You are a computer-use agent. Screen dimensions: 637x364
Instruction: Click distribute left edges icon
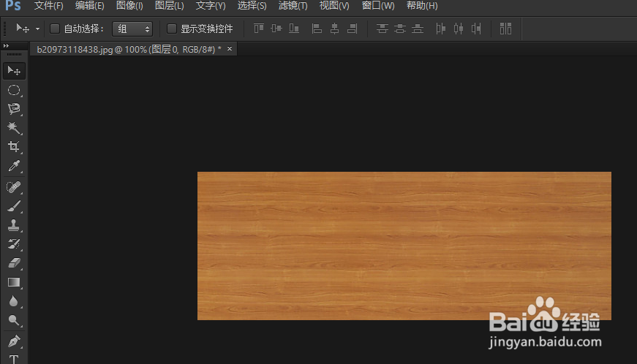coord(441,29)
